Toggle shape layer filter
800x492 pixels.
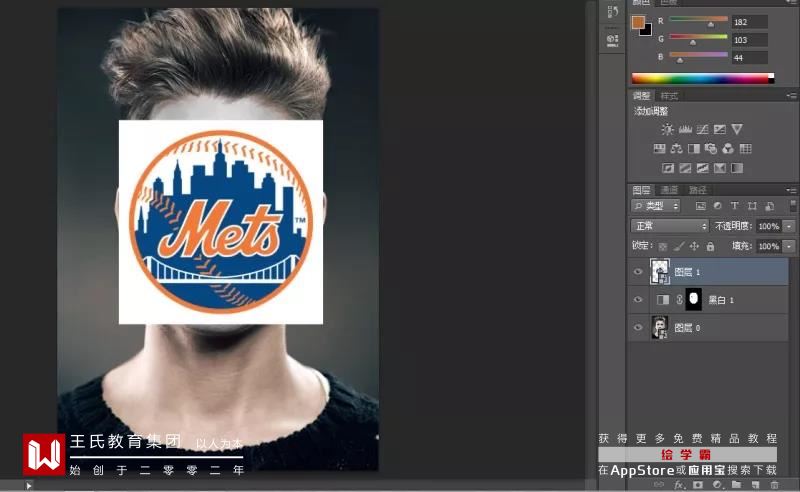coord(752,206)
